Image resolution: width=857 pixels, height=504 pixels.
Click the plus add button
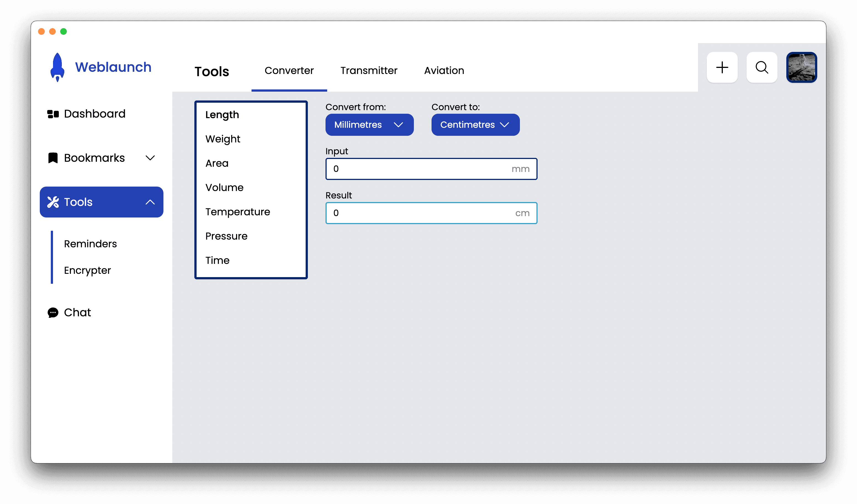pos(722,67)
